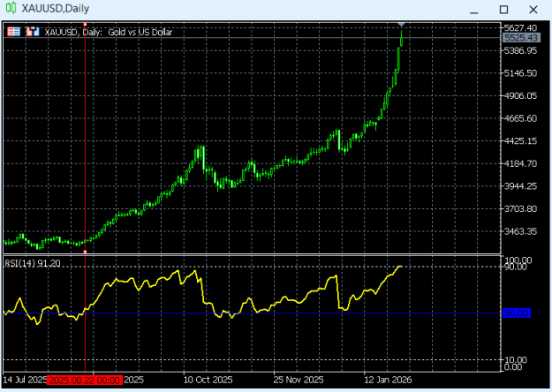Click the blue 50.00 RSI level label
Viewport: 552px width, 392px height.
pos(516,313)
